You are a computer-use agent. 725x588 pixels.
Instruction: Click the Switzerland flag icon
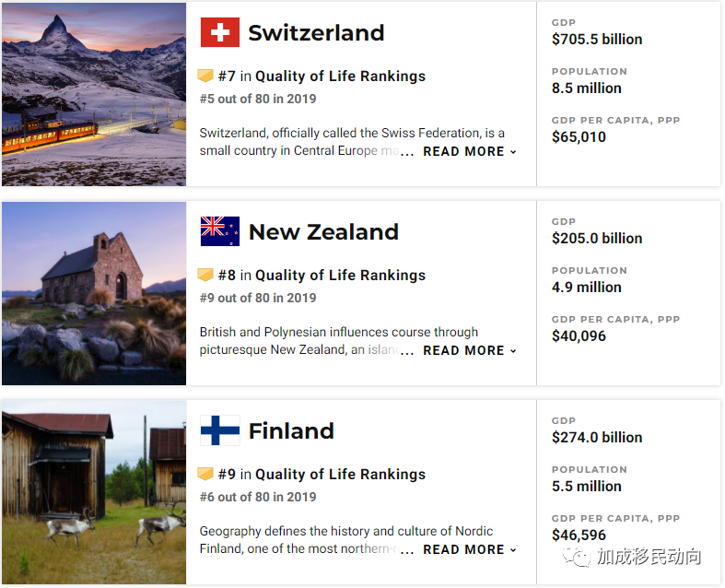coord(219,32)
